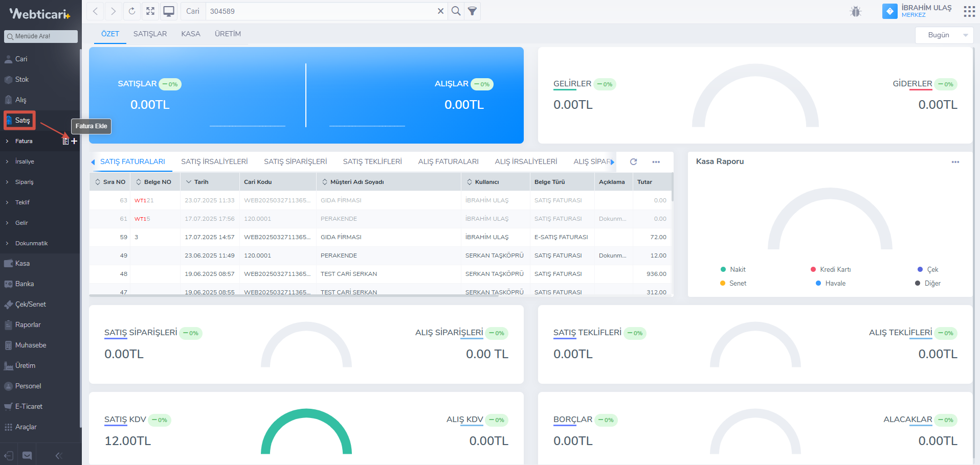Image resolution: width=980 pixels, height=465 pixels.
Task: Click the Menüde Ara search field
Action: point(41,36)
